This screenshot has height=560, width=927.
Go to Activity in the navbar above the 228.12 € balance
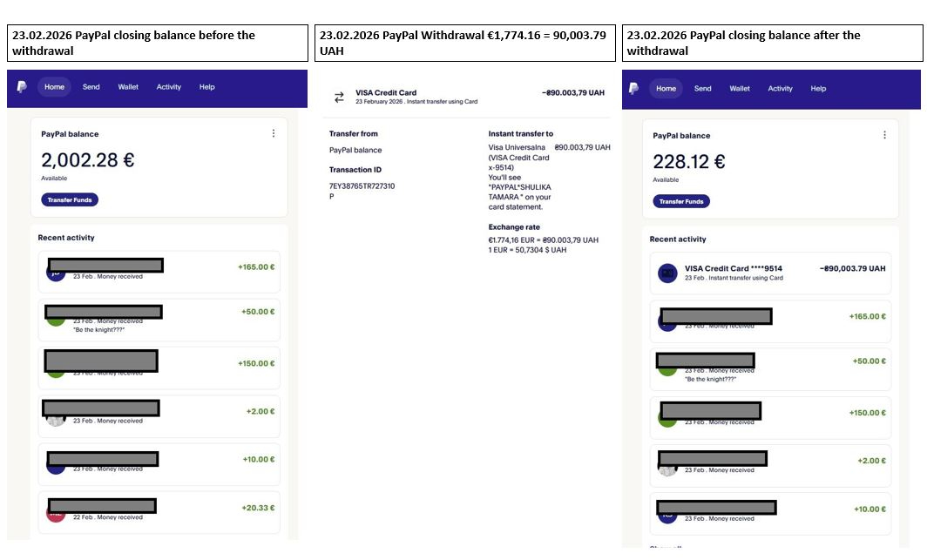point(780,89)
